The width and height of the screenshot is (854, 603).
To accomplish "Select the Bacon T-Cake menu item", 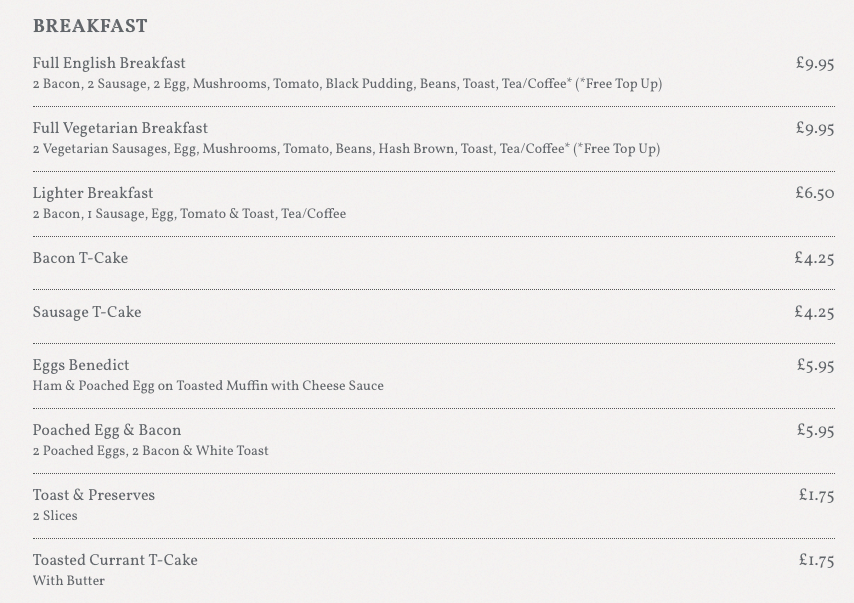I will coord(80,258).
